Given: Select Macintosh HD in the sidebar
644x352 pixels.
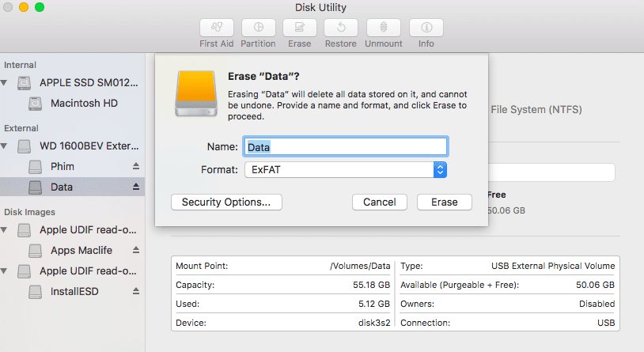Looking at the screenshot, I should 84,103.
